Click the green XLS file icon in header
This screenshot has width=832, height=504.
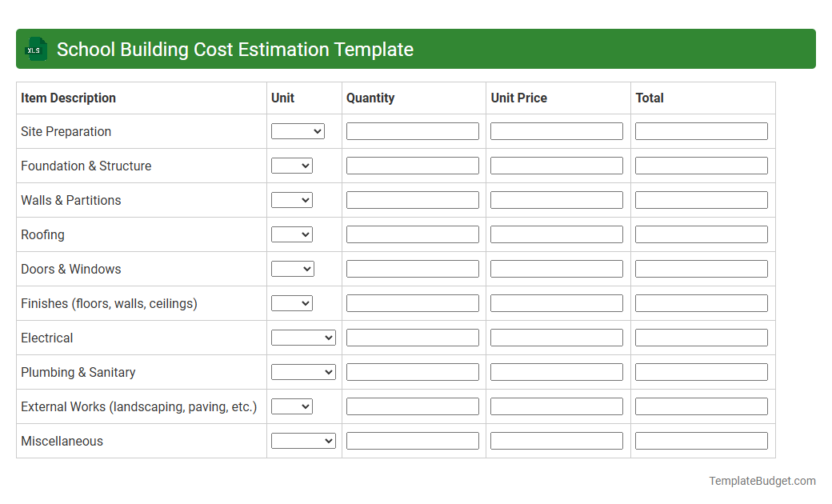coord(35,49)
